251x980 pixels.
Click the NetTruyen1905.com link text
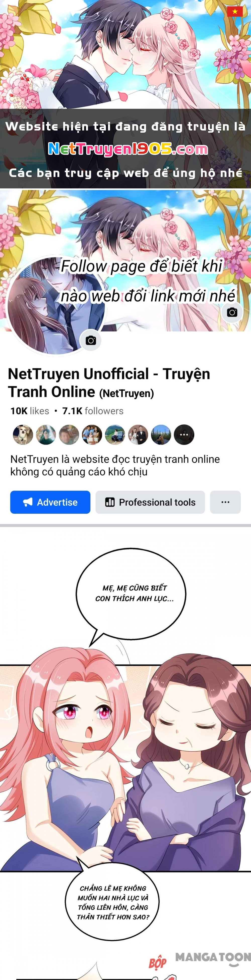pyautogui.click(x=128, y=149)
